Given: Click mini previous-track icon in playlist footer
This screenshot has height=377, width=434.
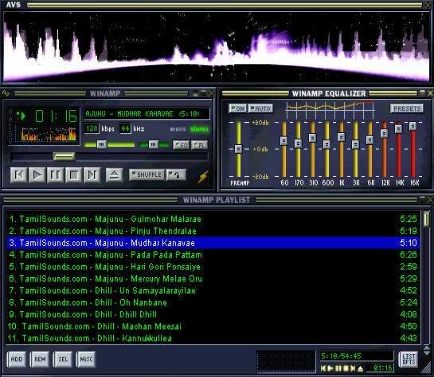Looking at the screenshot, I should [323, 368].
